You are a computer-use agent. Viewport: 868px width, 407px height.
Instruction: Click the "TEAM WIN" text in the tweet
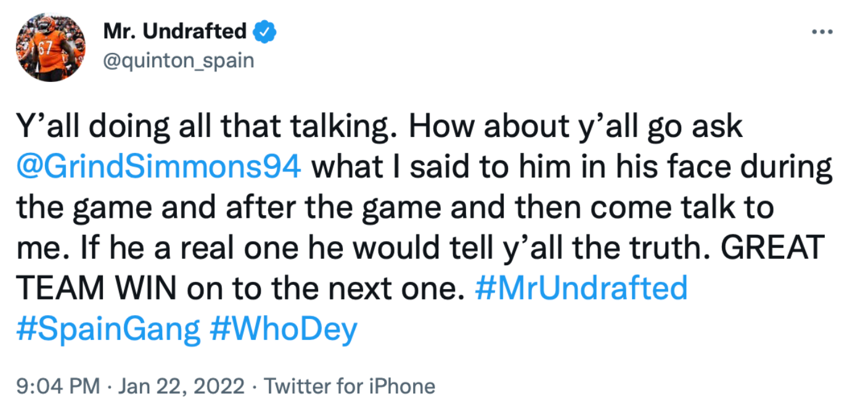(97, 288)
